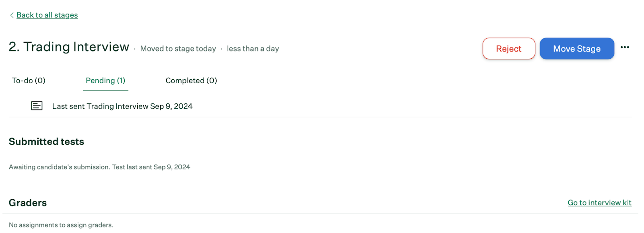Click the Graders section heading

[x=28, y=203]
